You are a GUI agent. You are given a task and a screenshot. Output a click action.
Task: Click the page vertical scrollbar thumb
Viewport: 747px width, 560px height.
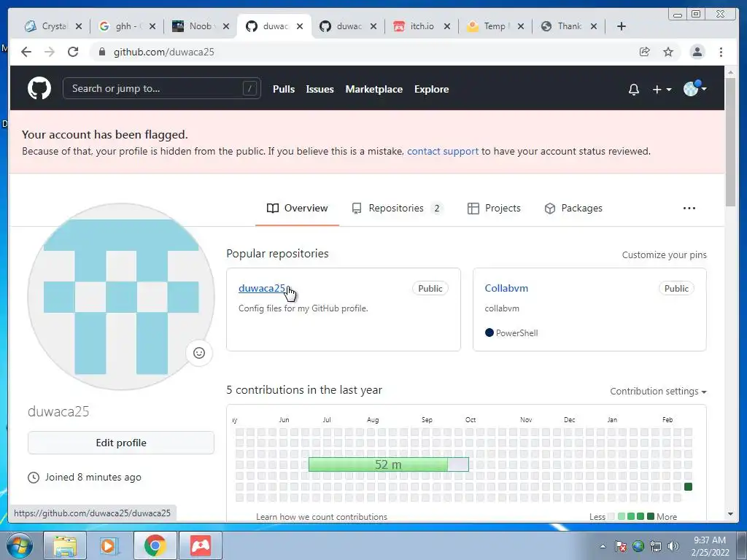coord(730,141)
